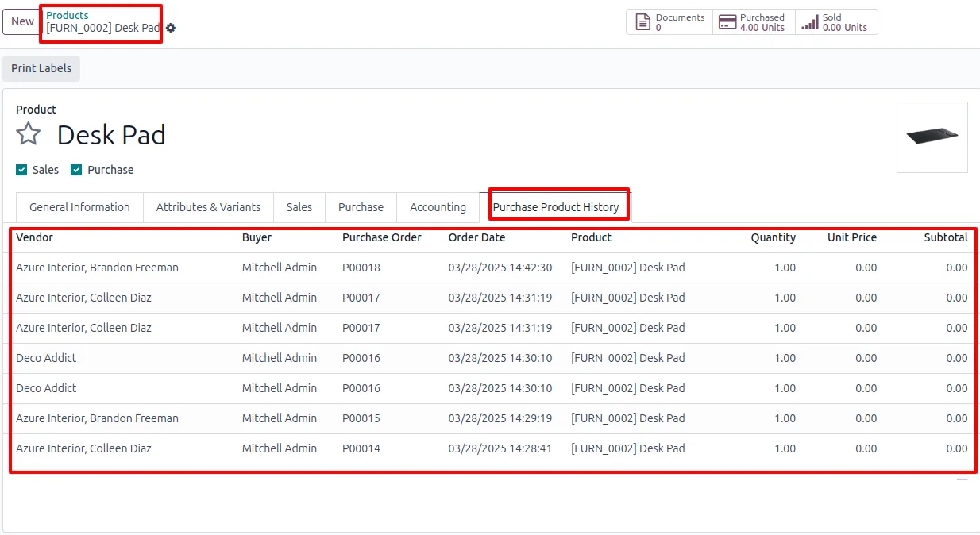Uncheck the Purchase checkbox
Screen dimensions: 980x535
tap(76, 170)
